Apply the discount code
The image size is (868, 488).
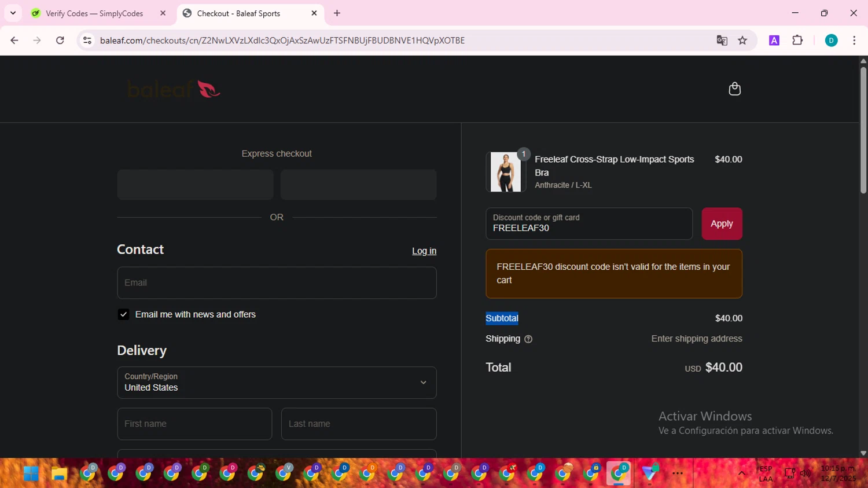click(x=722, y=223)
